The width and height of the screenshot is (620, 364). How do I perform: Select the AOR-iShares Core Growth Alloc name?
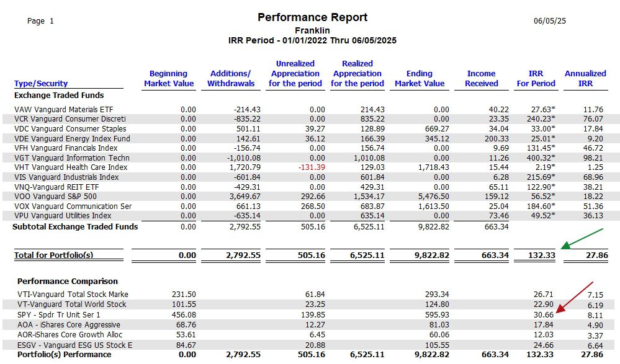[70, 335]
